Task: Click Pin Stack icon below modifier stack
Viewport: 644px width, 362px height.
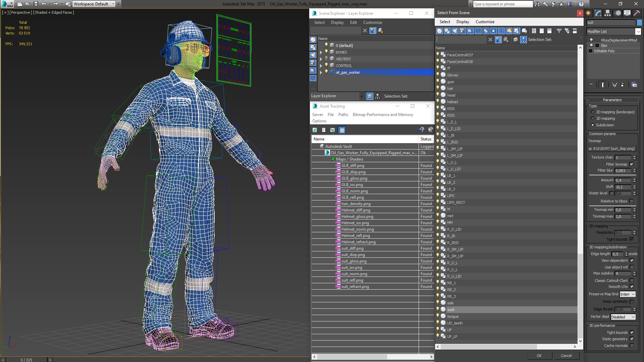Action: pyautogui.click(x=591, y=85)
